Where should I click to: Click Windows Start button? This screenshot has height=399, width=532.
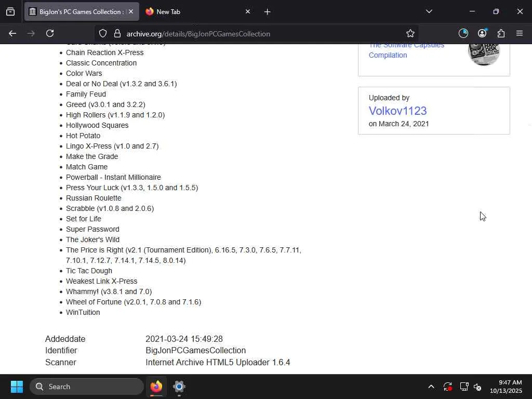(x=17, y=387)
